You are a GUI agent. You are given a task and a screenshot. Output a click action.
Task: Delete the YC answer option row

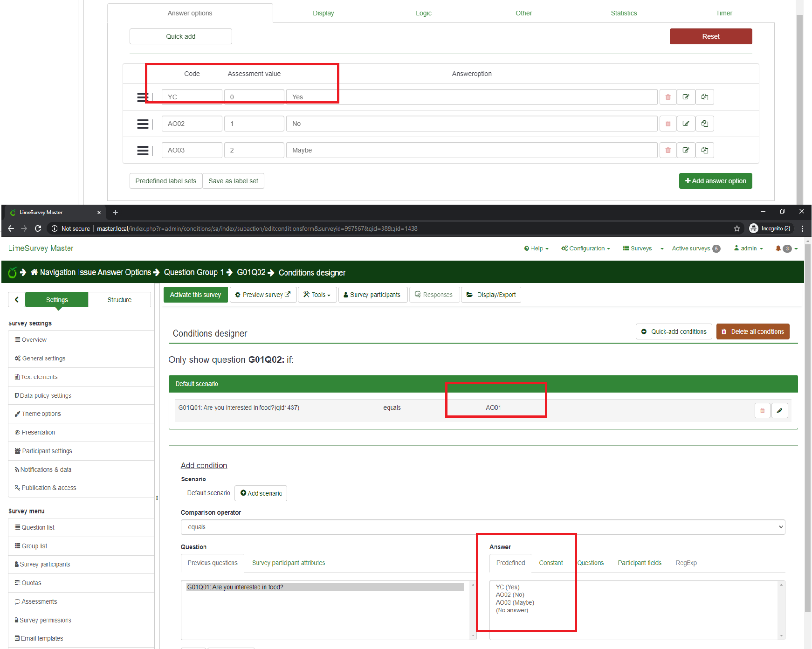point(668,97)
